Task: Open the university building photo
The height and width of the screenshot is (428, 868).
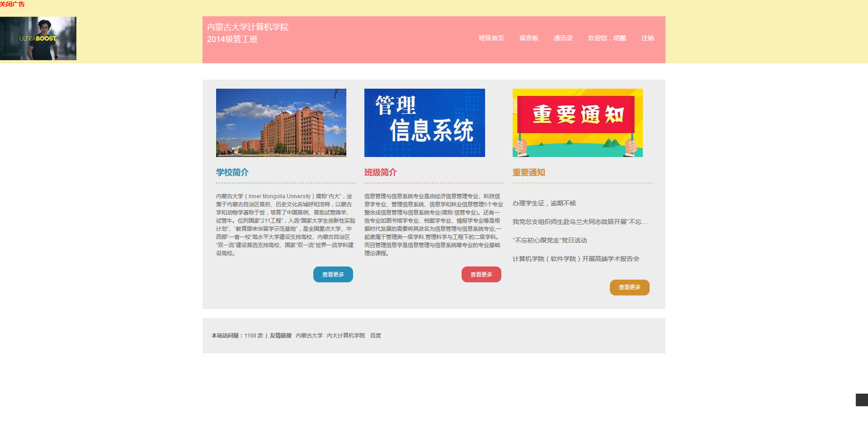Action: pyautogui.click(x=281, y=123)
